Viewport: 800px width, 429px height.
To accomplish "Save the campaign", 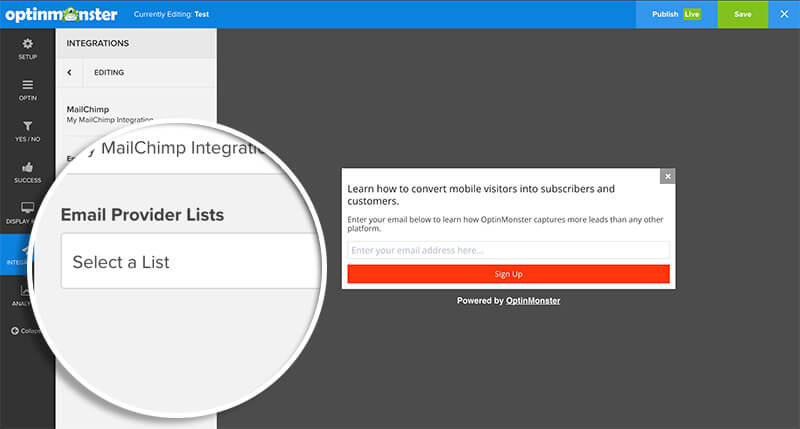I will [742, 14].
